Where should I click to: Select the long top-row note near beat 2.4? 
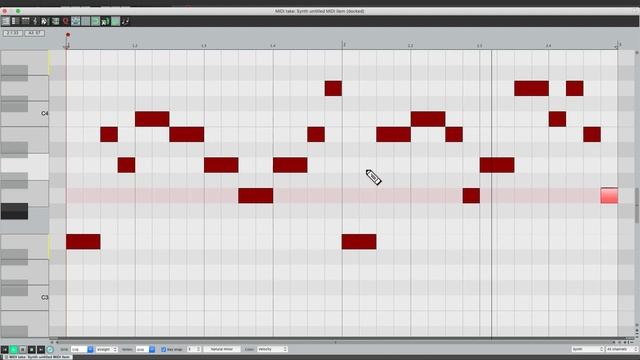click(531, 89)
